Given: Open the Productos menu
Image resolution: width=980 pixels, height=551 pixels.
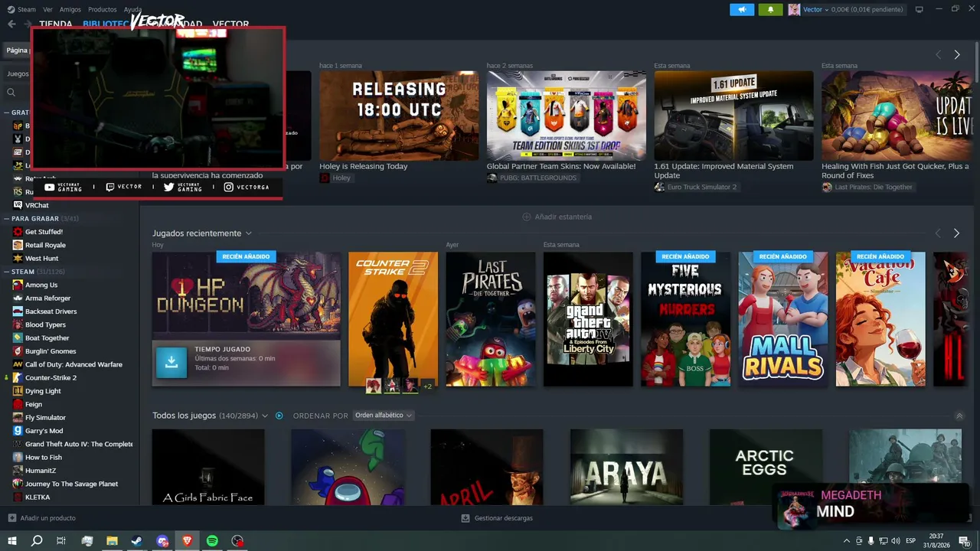Looking at the screenshot, I should pyautogui.click(x=103, y=9).
